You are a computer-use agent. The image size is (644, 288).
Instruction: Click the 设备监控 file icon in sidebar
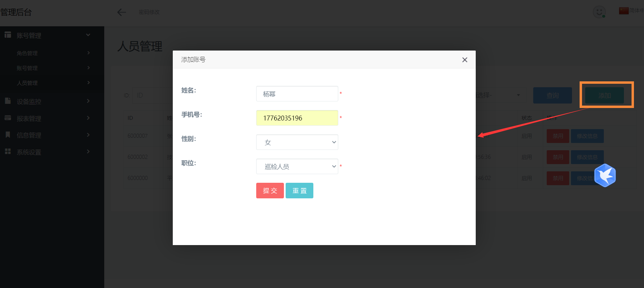[8, 101]
